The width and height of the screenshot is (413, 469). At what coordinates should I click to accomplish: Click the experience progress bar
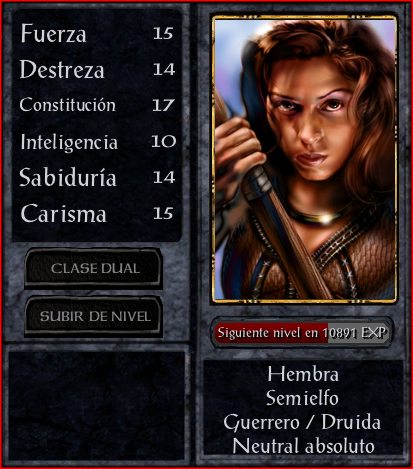(302, 333)
